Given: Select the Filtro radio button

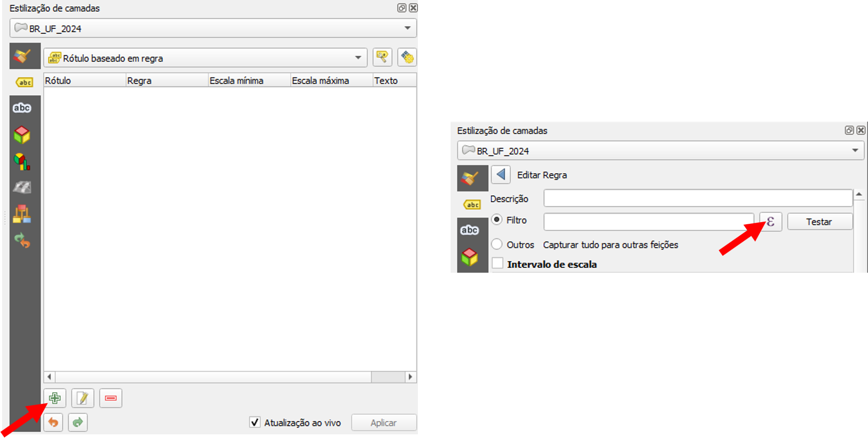Looking at the screenshot, I should [x=497, y=220].
